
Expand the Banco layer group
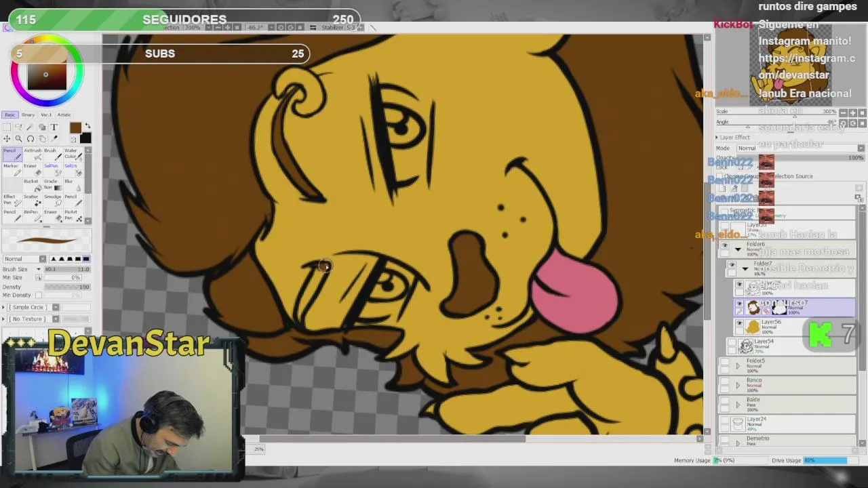click(738, 385)
